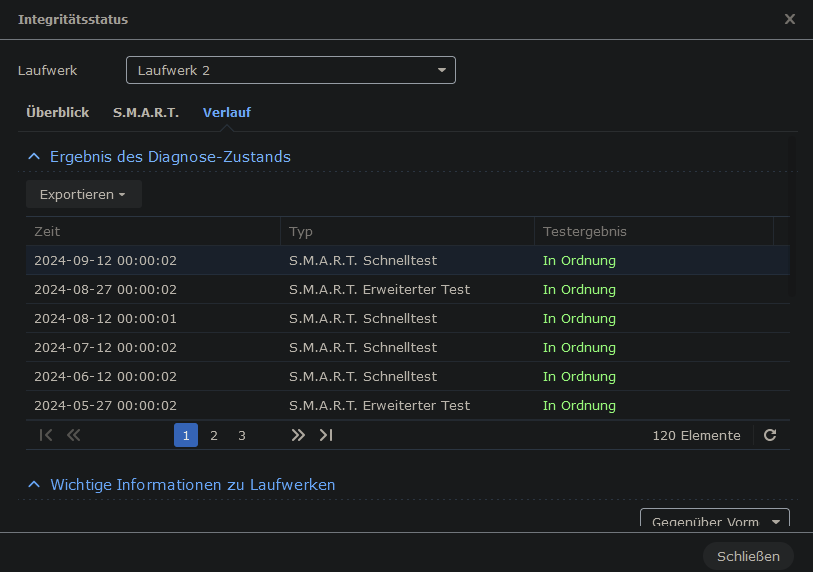Image resolution: width=813 pixels, height=572 pixels.
Task: Refresh the diagnosis results list
Action: point(770,435)
